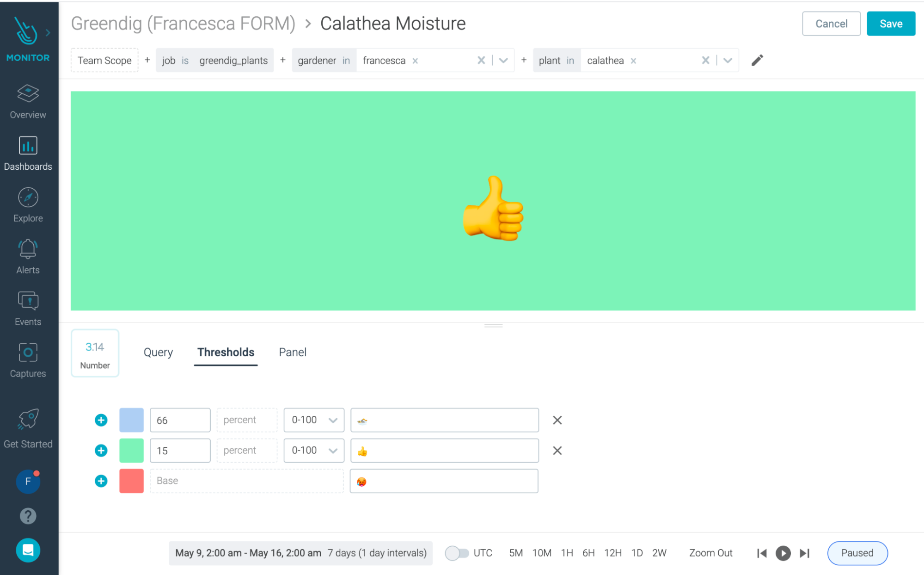924x575 pixels.
Task: Toggle the UTC time switch
Action: click(x=457, y=553)
